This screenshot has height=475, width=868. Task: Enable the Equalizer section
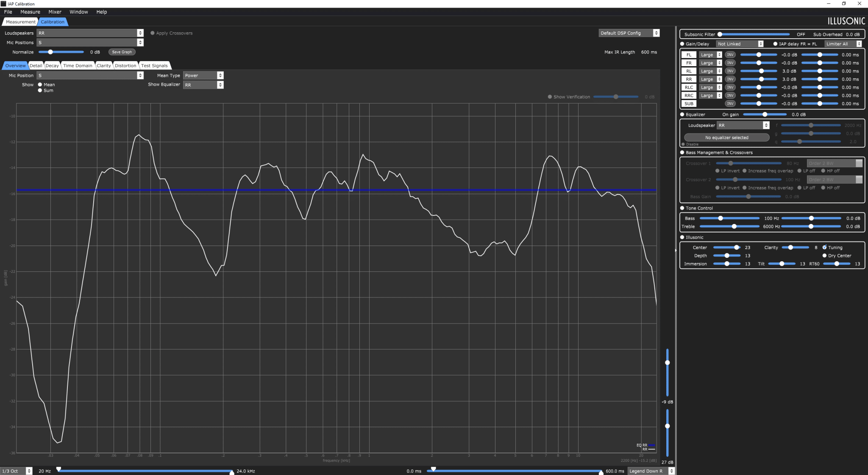pyautogui.click(x=682, y=115)
